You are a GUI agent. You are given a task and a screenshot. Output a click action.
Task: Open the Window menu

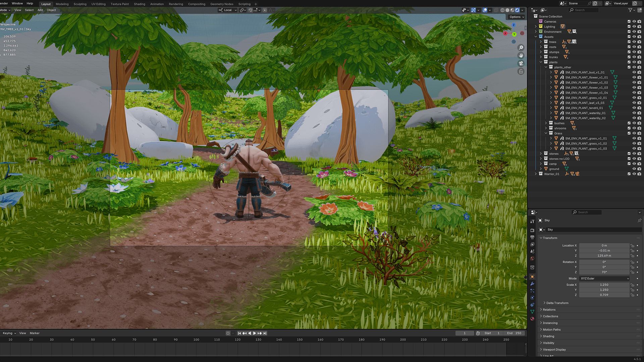point(17,3)
